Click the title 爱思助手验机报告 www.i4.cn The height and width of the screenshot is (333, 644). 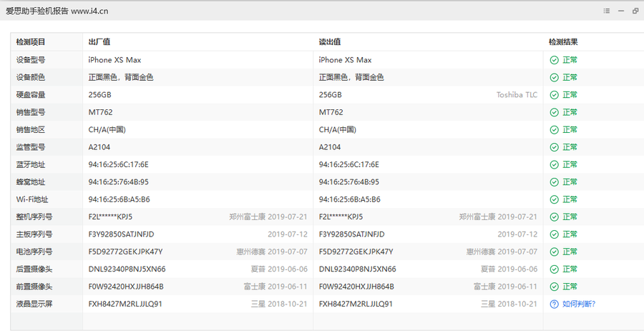57,11
